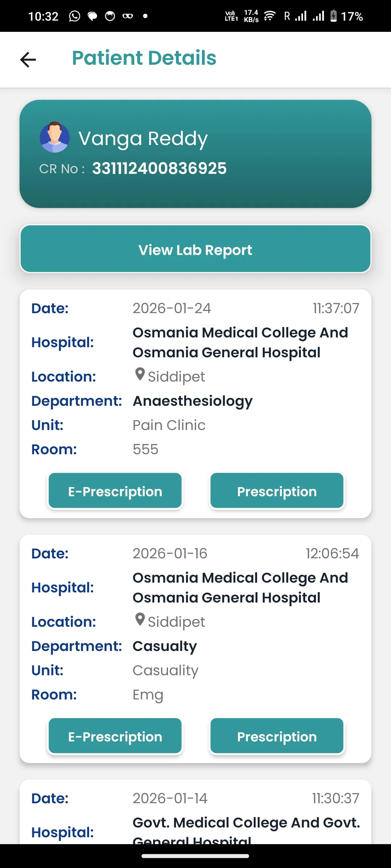Tap the Wi-Fi status icon
The width and height of the screenshot is (391, 868).
[269, 16]
